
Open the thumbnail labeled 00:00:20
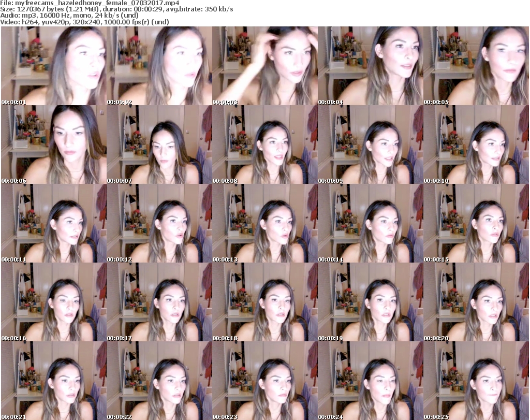pos(476,302)
